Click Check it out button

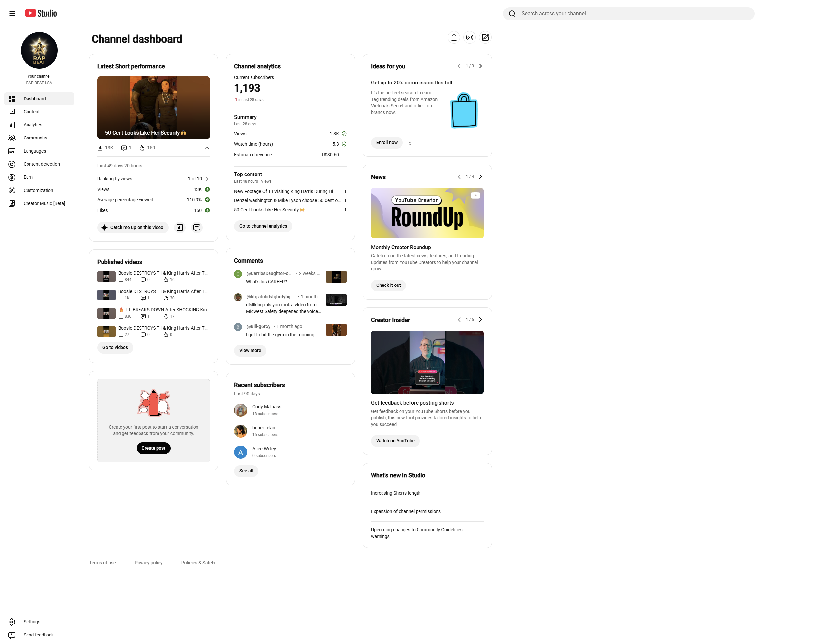(x=388, y=285)
